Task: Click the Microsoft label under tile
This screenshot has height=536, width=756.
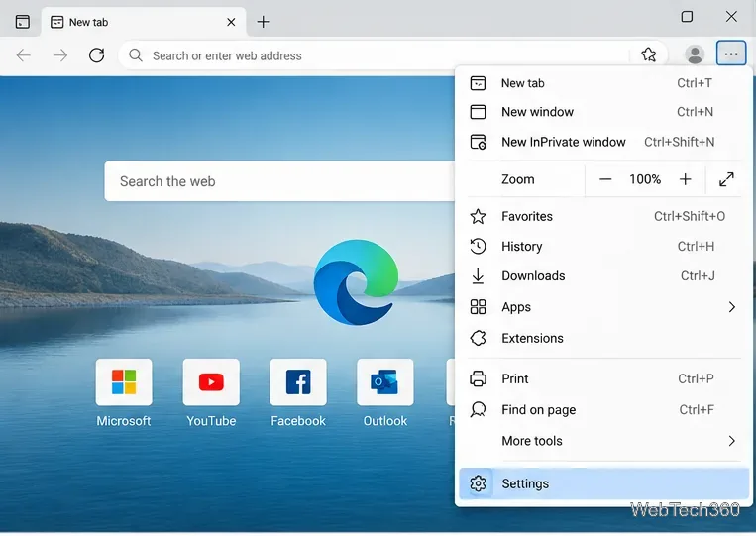Action: tap(124, 421)
